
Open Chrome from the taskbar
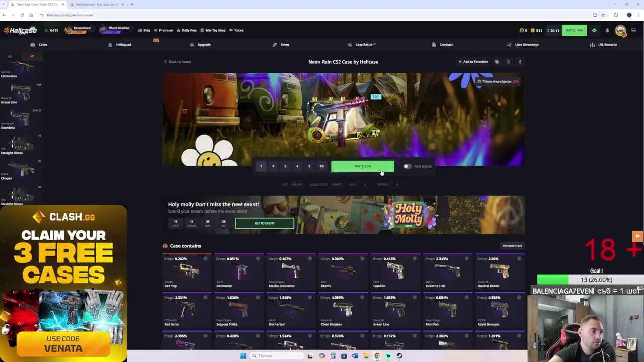tap(377, 356)
